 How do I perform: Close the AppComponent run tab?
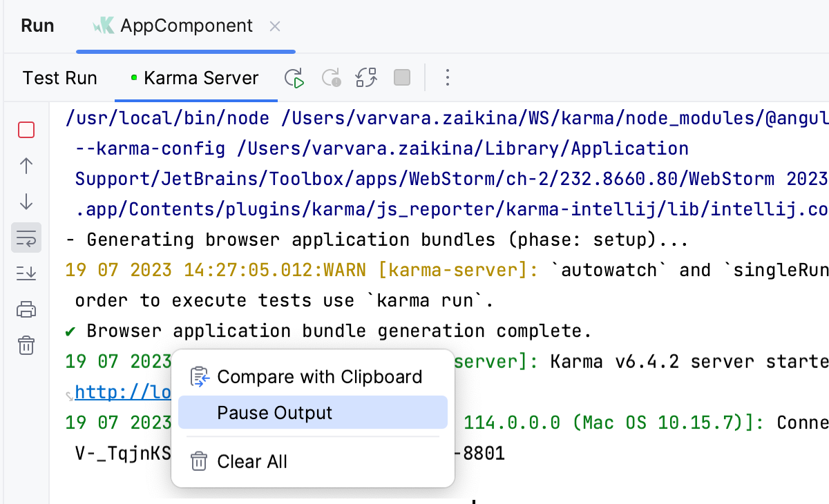274,27
